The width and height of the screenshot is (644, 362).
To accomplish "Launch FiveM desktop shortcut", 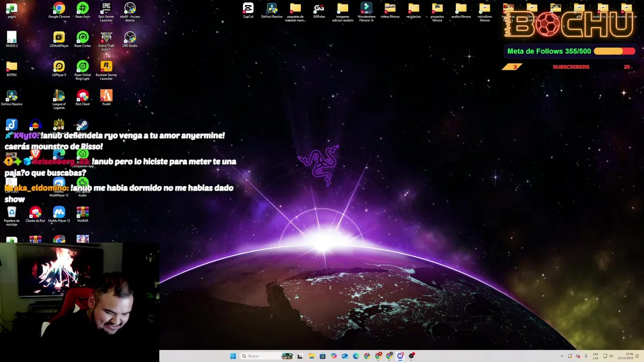I will click(106, 98).
